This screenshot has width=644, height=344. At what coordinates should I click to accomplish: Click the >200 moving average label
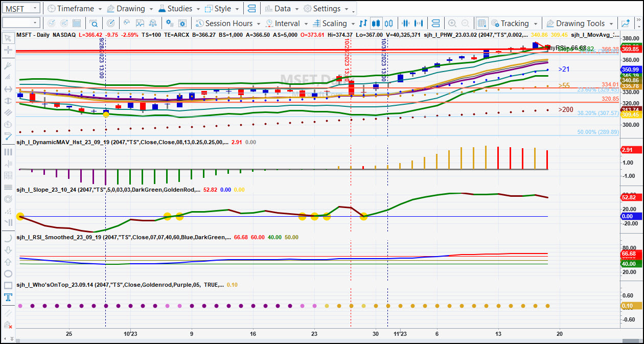566,109
